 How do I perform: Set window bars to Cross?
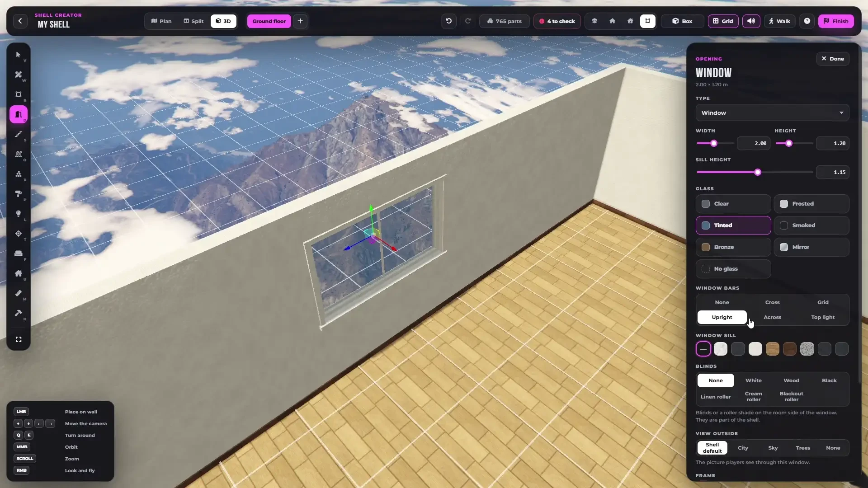(x=772, y=302)
